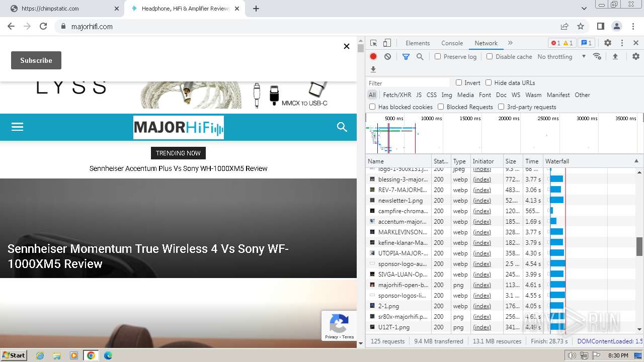Open the network search magnifier
Viewport: 644px width, 362px height.
click(x=420, y=57)
